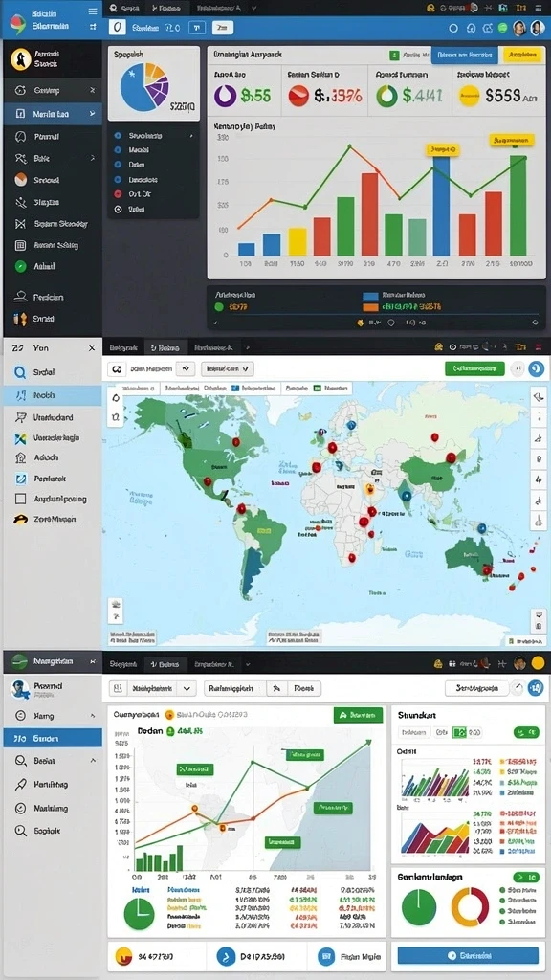Click the red map marker over North America
551x980 pixels.
click(236, 442)
